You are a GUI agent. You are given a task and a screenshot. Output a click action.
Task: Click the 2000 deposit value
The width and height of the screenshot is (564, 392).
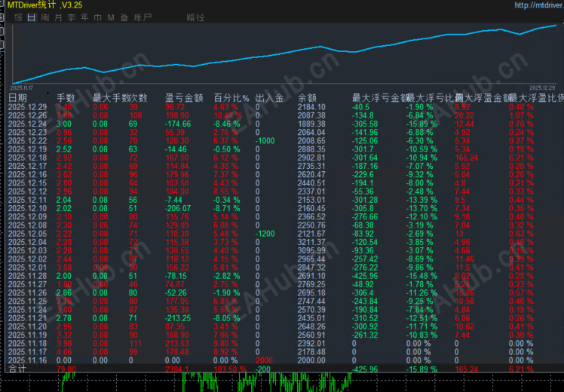(264, 360)
